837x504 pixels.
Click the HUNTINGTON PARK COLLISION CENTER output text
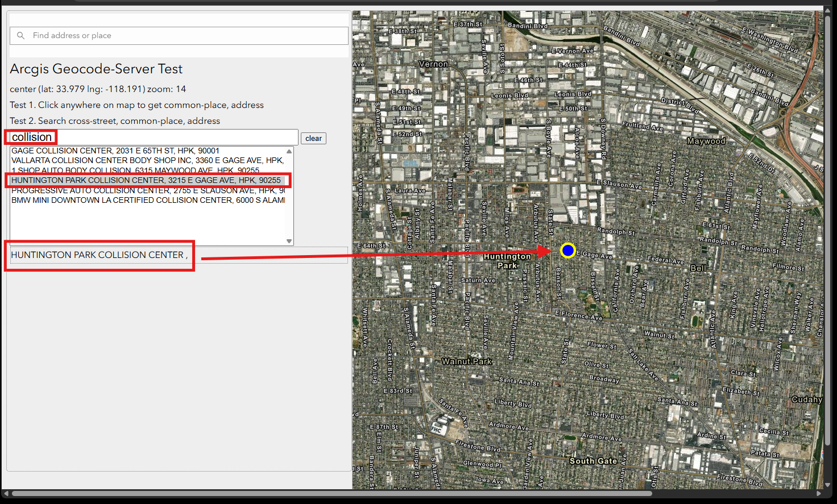[99, 255]
